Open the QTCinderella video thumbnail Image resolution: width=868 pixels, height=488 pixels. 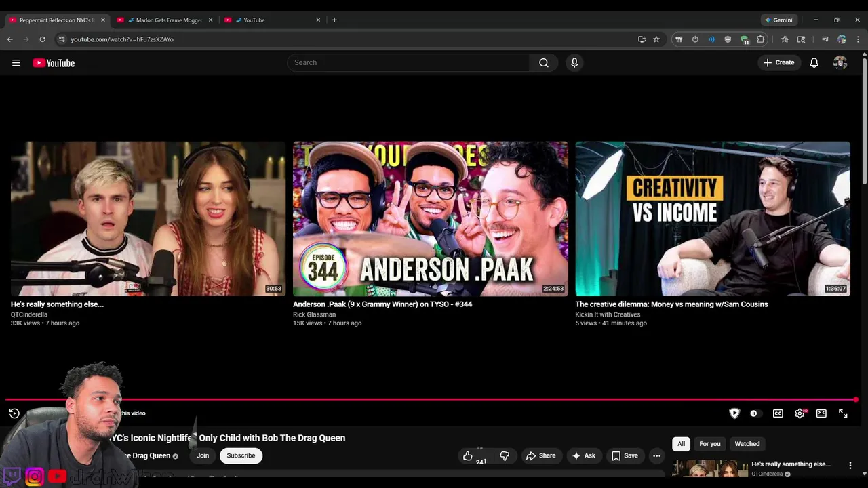(x=148, y=219)
